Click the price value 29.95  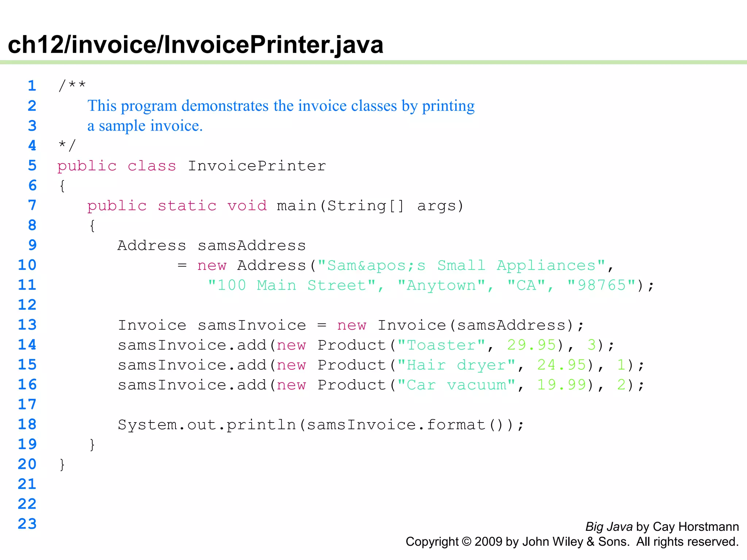pyautogui.click(x=531, y=345)
